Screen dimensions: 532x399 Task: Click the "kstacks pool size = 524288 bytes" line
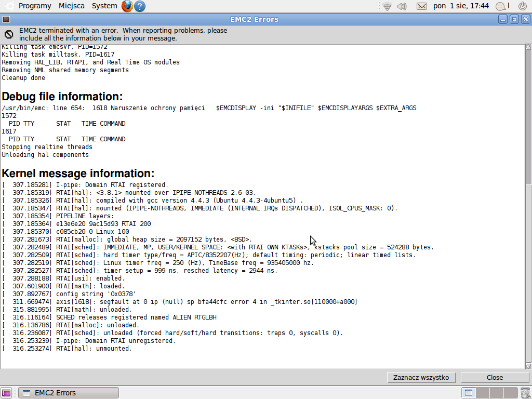(x=218, y=247)
